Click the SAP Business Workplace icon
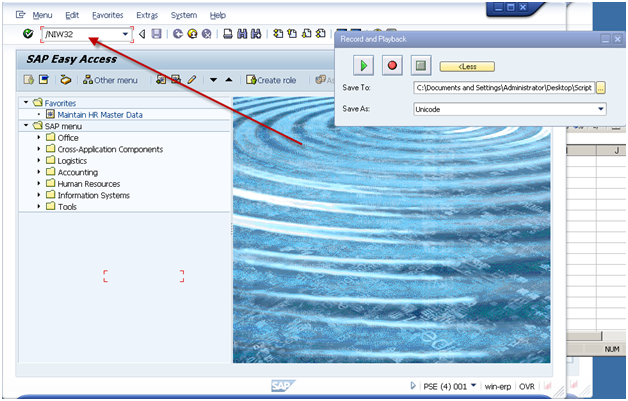This screenshot has height=401, width=628. pyautogui.click(x=66, y=80)
